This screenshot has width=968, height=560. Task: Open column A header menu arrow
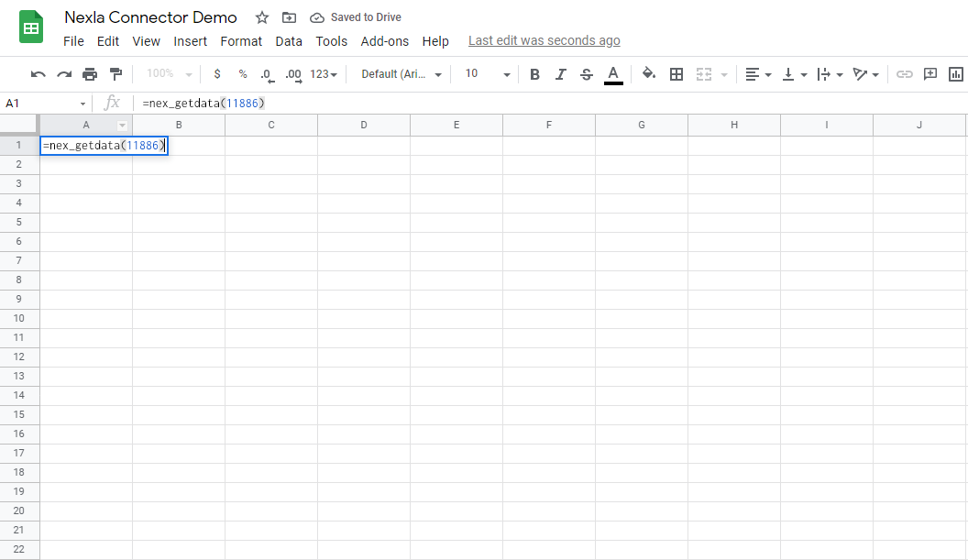point(122,126)
